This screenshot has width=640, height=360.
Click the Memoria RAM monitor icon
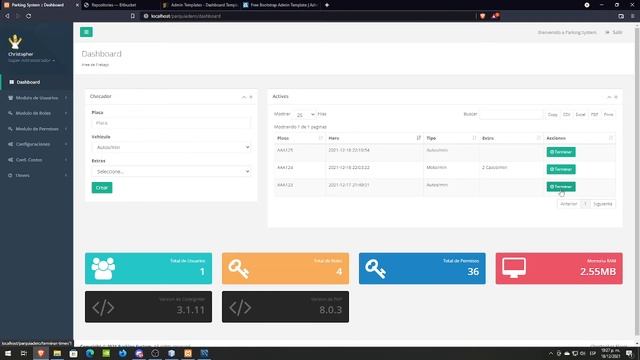click(514, 268)
